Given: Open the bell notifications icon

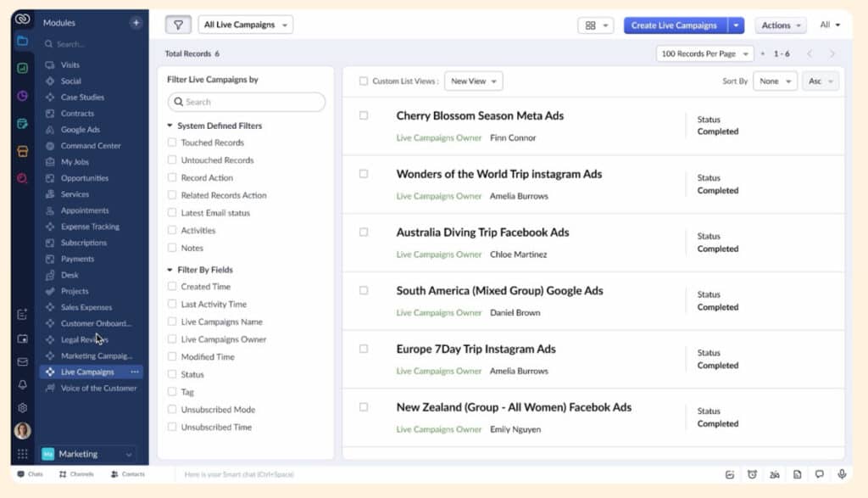Looking at the screenshot, I should [23, 384].
